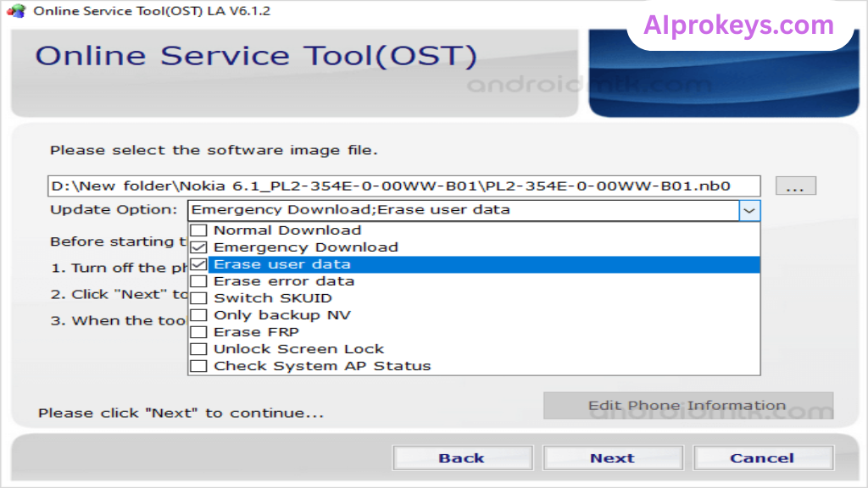Check the Switch SKUID checkbox
The height and width of the screenshot is (488, 868).
198,298
